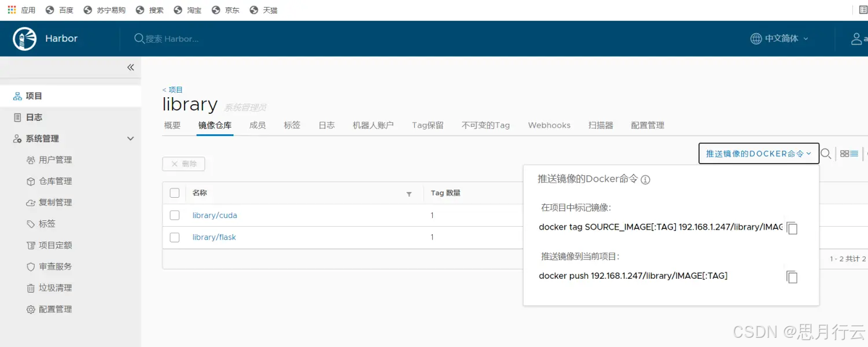Select the list view layout icon

coord(854,153)
